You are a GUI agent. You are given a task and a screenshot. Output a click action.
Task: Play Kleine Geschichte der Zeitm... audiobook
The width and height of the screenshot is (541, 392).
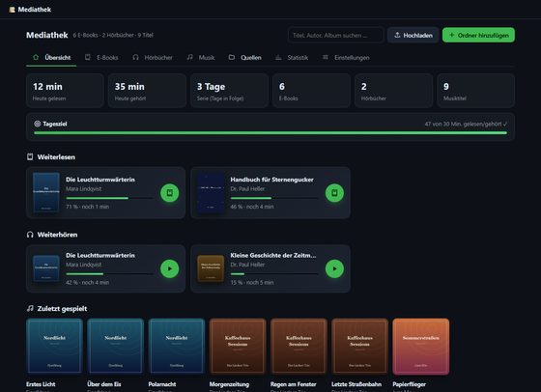(x=334, y=268)
